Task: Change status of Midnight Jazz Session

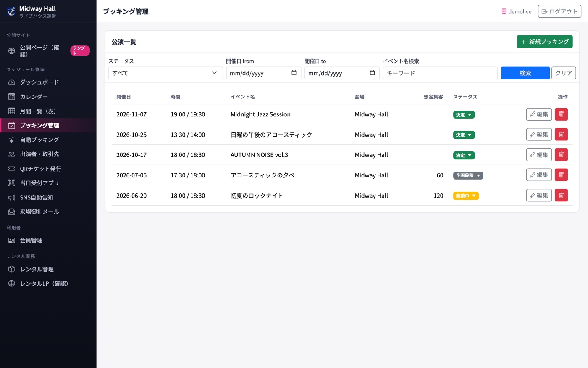Action: click(x=464, y=115)
